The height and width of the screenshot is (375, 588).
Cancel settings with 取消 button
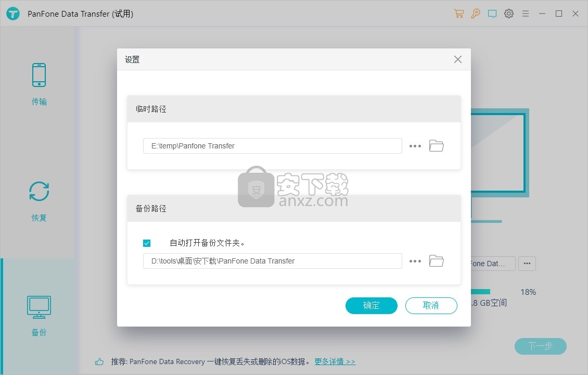click(431, 306)
